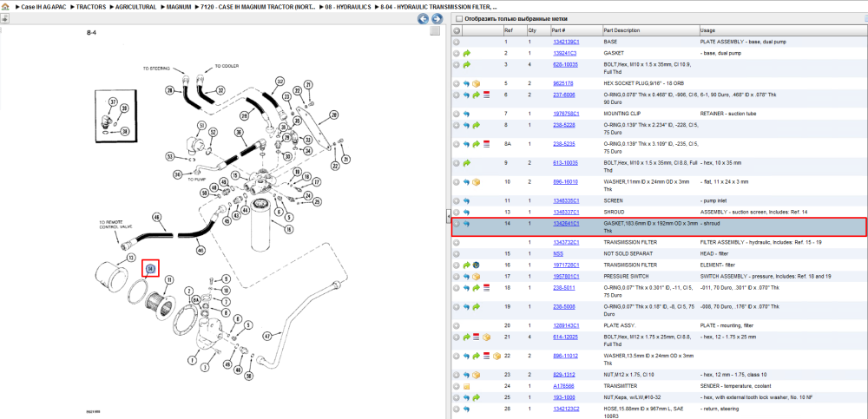
Task: Click 'SENDER - temperature, coolant' usage text
Action: [x=735, y=386]
